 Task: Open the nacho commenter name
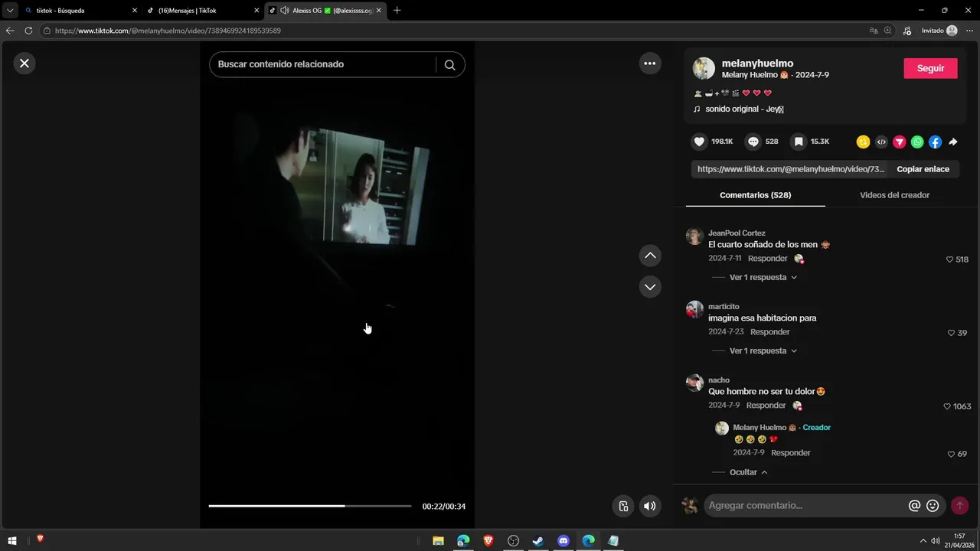(x=719, y=380)
